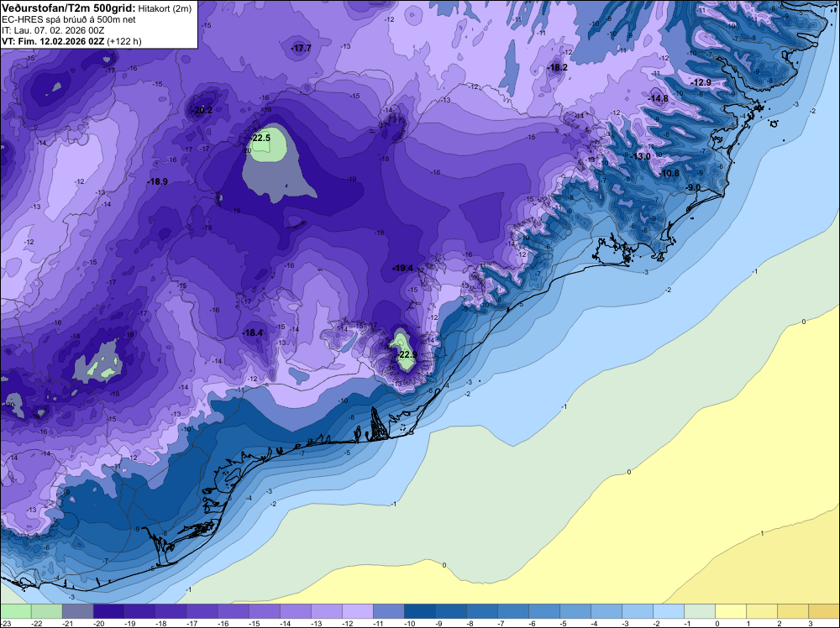The height and width of the screenshot is (628, 840).
Task: Select the 0 pale yellow legend swatch
Action: pos(730,611)
